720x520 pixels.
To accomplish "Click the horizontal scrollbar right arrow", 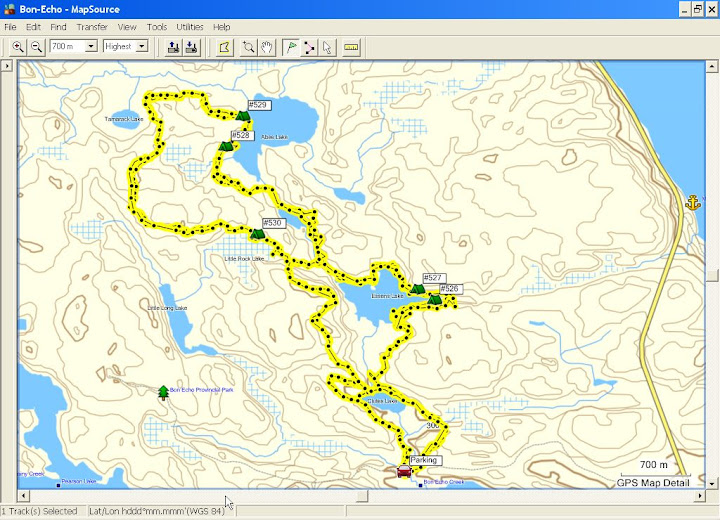I will click(x=699, y=496).
